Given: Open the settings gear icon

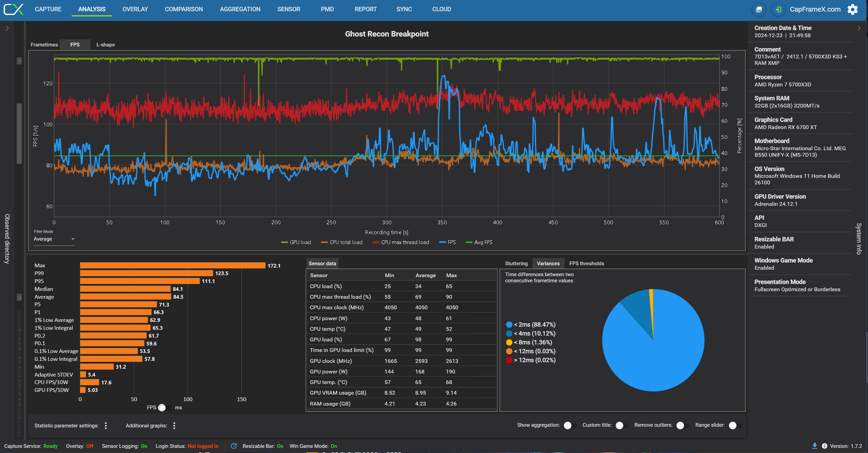Looking at the screenshot, I should click(852, 9).
